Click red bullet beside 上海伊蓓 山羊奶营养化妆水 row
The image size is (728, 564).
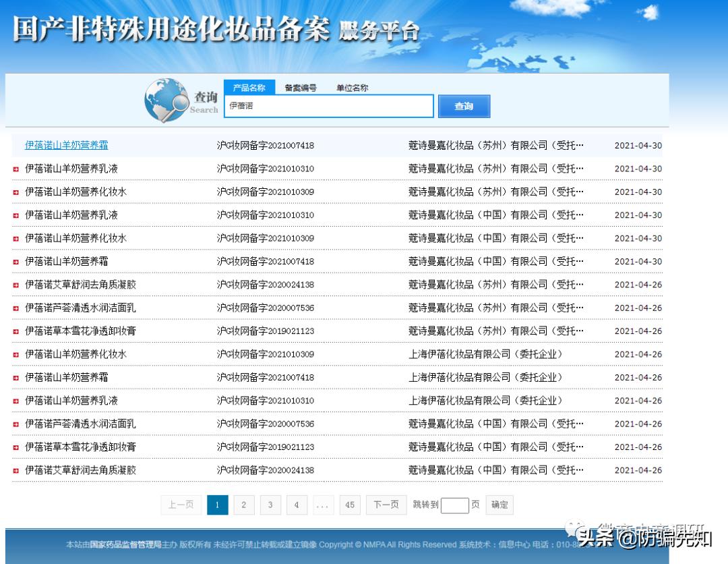(x=16, y=354)
